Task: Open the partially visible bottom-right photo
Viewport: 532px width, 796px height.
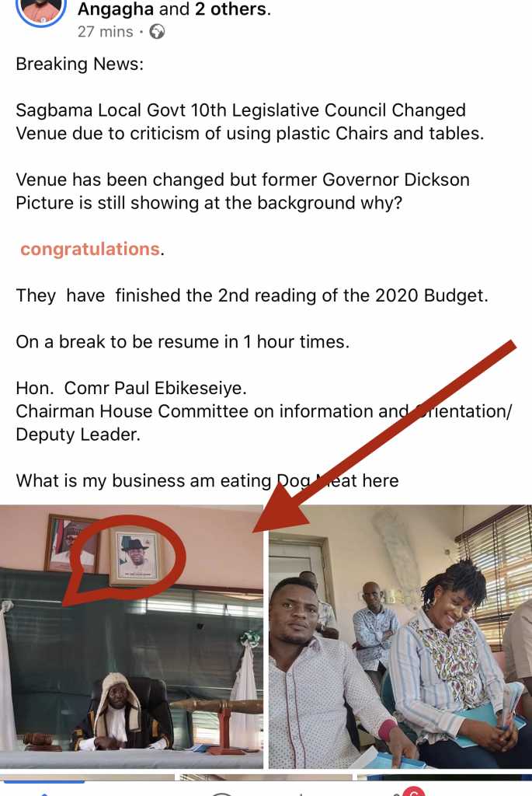Action: 445,777
